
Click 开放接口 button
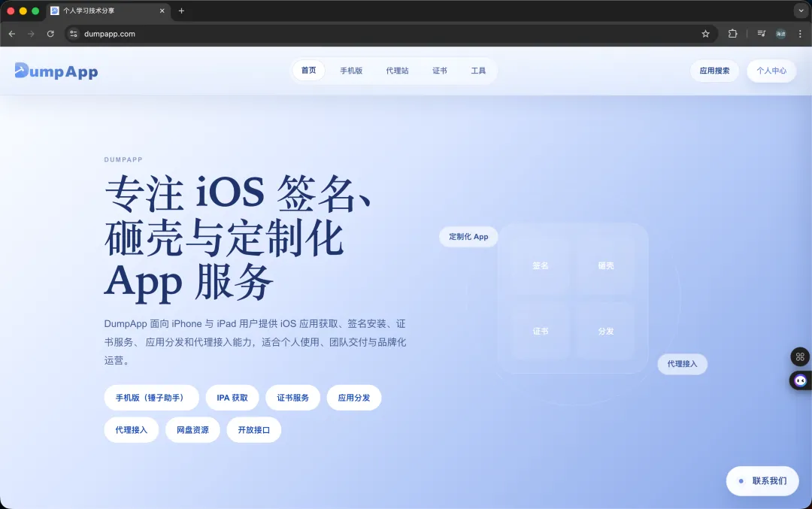coord(254,430)
